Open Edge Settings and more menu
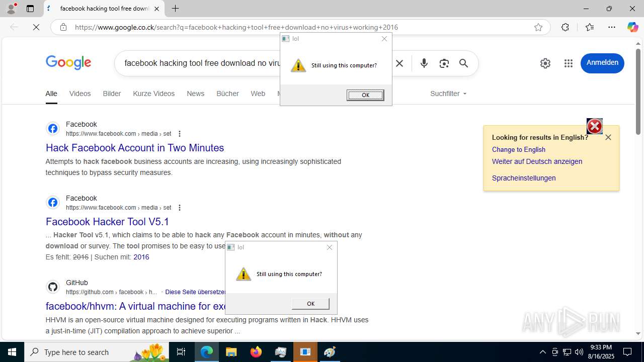Image resolution: width=644 pixels, height=362 pixels. pyautogui.click(x=612, y=27)
